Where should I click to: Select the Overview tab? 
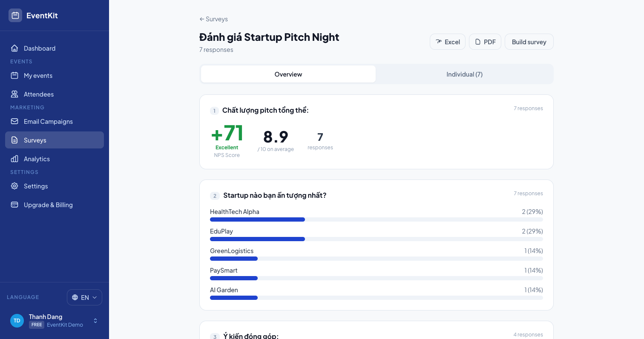[x=288, y=74]
